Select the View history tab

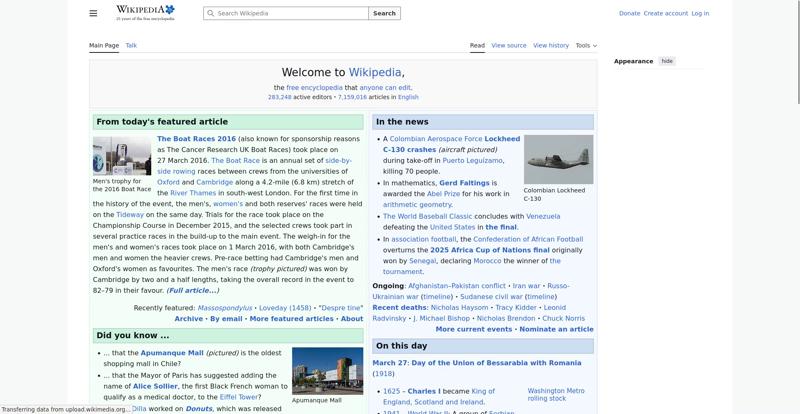551,45
